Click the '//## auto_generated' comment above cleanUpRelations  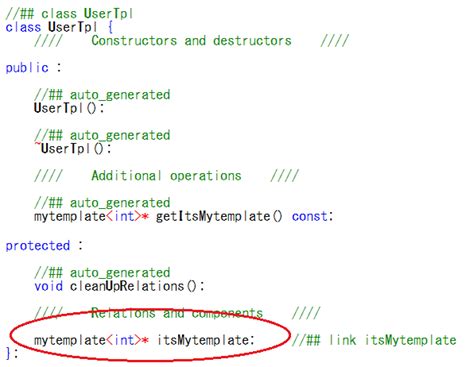(102, 273)
